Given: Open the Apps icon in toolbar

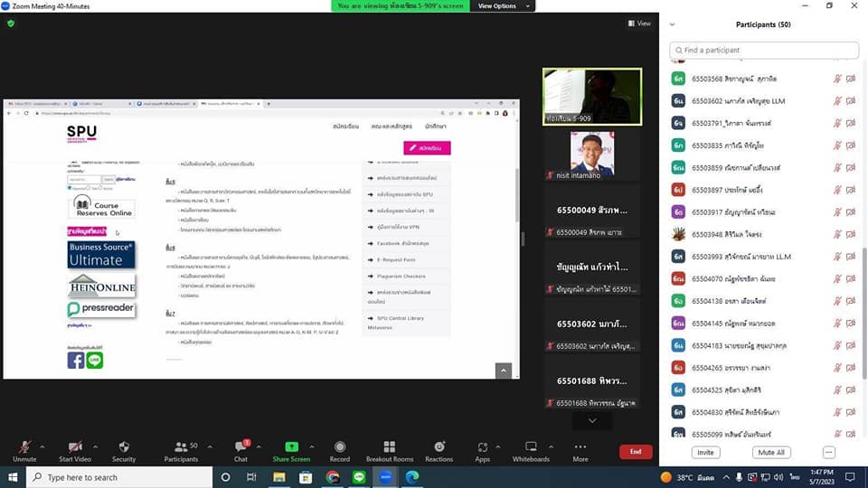Looking at the screenshot, I should [482, 447].
